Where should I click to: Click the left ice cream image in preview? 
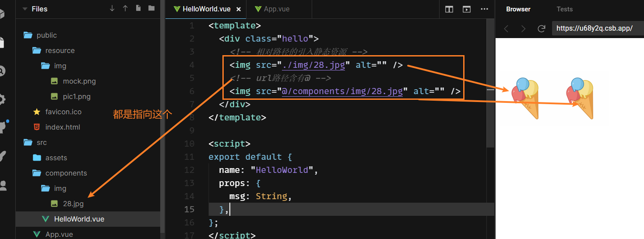525,98
